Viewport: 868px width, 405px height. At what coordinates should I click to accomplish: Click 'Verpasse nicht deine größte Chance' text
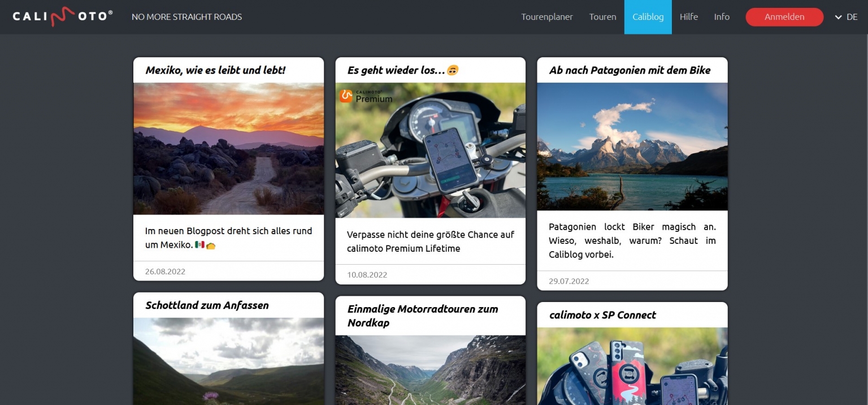[430, 242]
